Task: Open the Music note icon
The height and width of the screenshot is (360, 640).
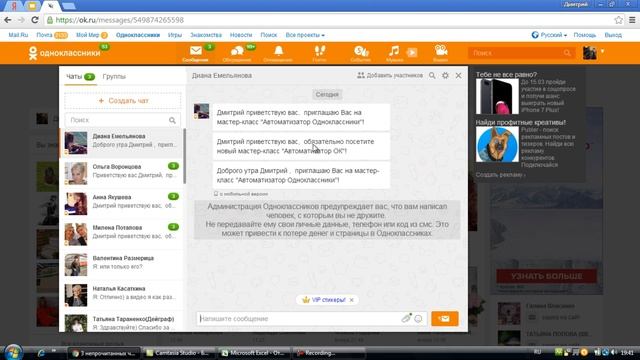Action: 394,51
